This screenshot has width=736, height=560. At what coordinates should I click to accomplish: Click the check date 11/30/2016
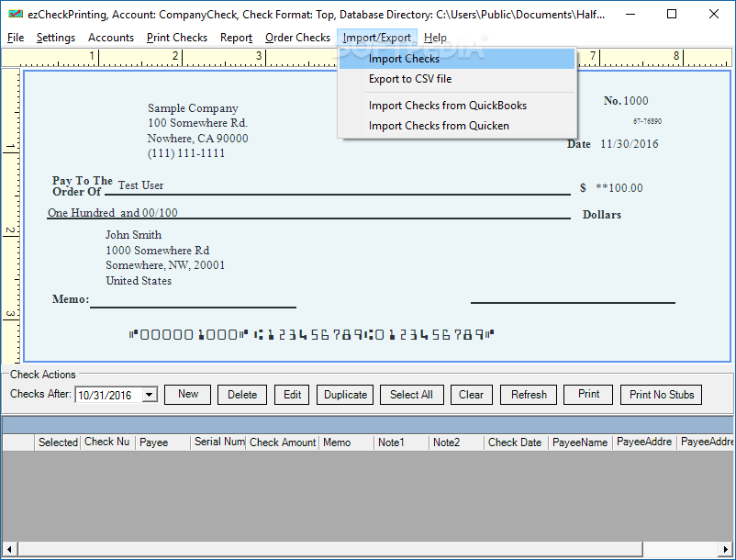tap(630, 143)
